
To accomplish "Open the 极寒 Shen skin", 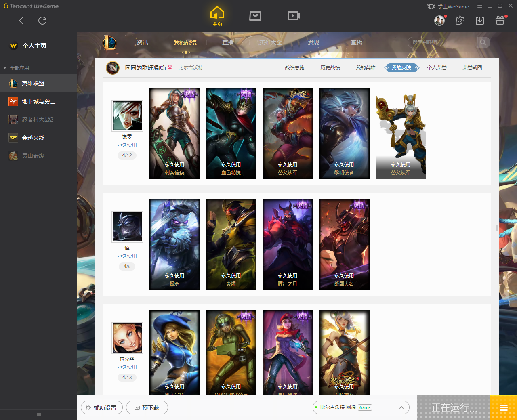I will tap(174, 244).
